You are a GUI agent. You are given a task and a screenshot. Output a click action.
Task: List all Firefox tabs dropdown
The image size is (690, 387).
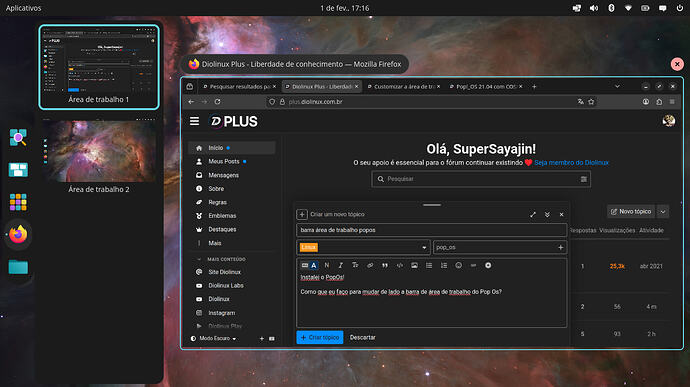617,87
